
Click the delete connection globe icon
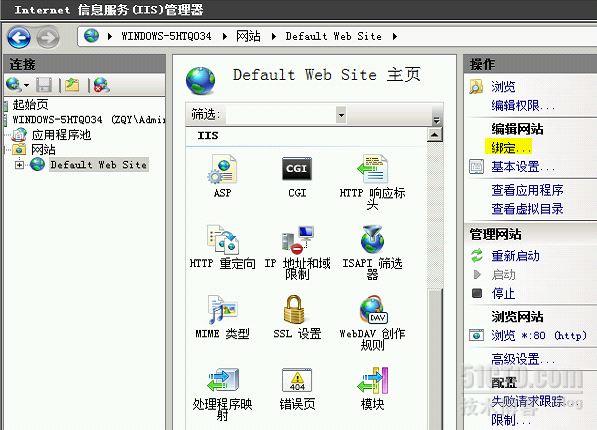(x=101, y=85)
